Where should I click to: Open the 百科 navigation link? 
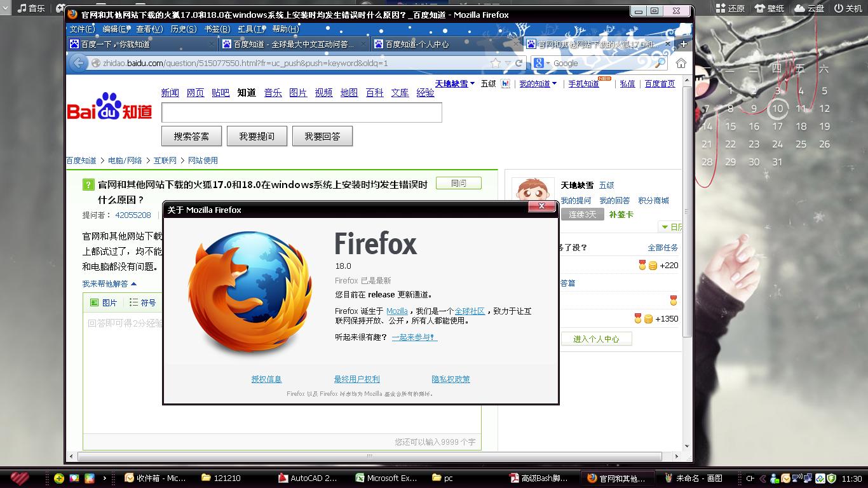click(374, 93)
